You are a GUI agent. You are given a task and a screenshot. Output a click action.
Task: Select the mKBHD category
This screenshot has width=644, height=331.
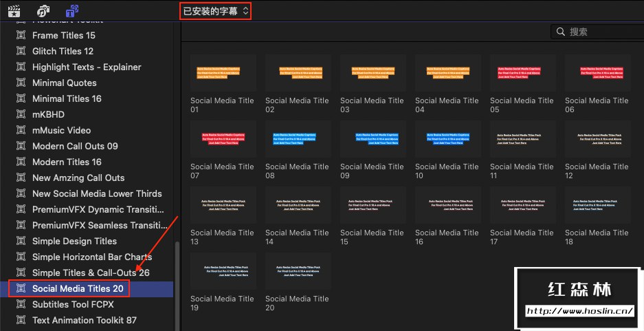coord(49,114)
